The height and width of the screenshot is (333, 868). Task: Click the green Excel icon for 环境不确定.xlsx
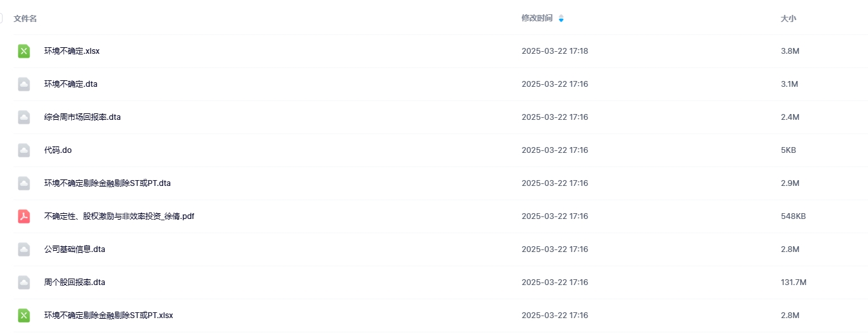24,51
